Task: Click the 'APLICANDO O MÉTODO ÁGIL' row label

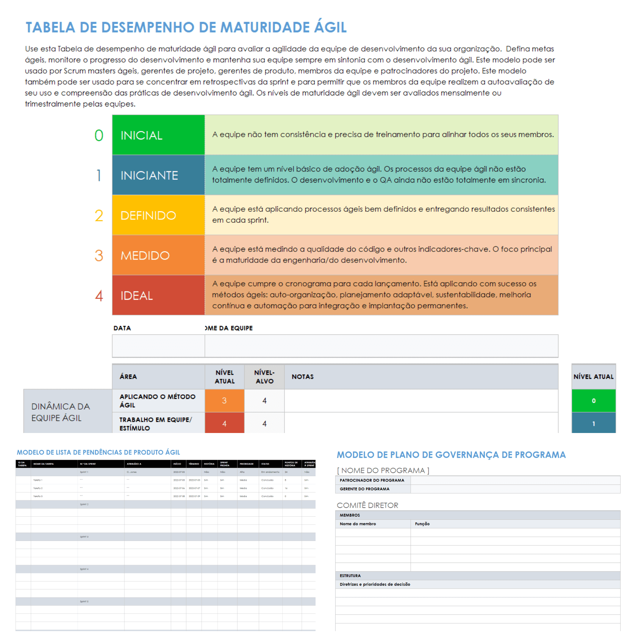Action: point(158,401)
